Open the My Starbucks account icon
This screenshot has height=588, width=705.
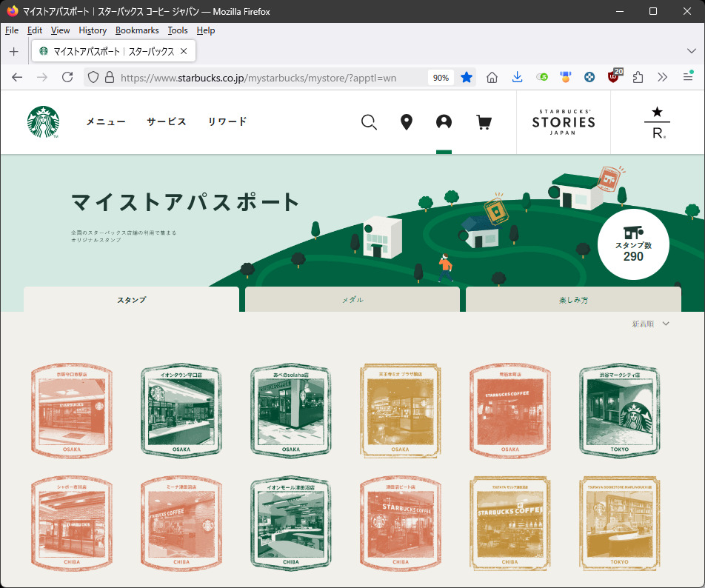(444, 122)
